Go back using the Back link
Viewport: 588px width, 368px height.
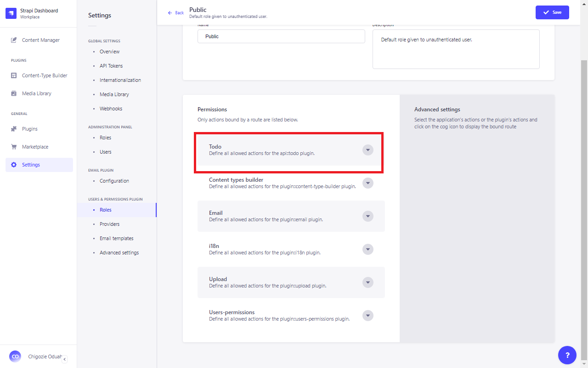click(176, 13)
